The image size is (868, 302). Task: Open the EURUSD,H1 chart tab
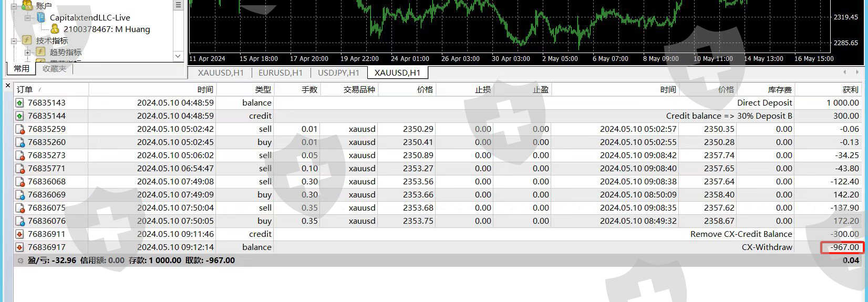click(x=281, y=72)
